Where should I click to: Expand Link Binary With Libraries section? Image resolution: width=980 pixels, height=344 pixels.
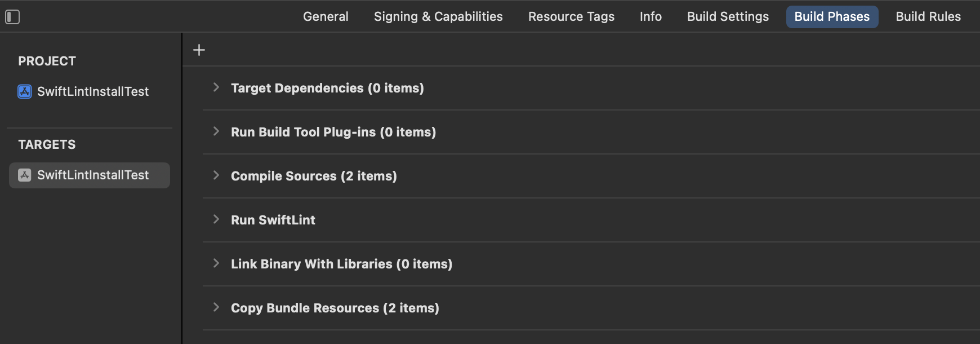click(216, 263)
